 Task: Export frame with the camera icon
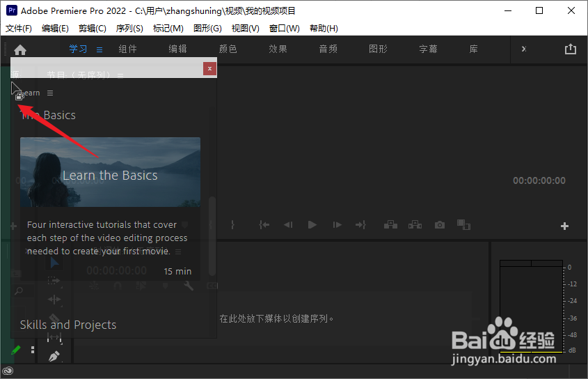(x=440, y=224)
